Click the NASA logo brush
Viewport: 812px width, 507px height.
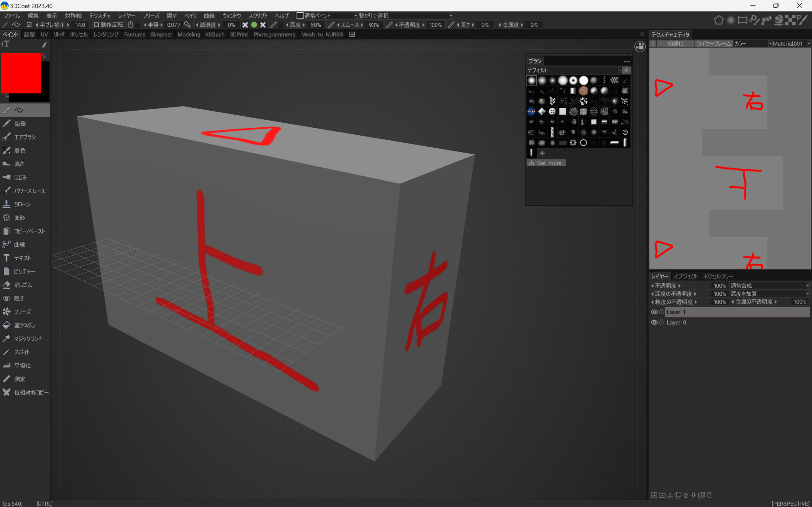click(531, 111)
